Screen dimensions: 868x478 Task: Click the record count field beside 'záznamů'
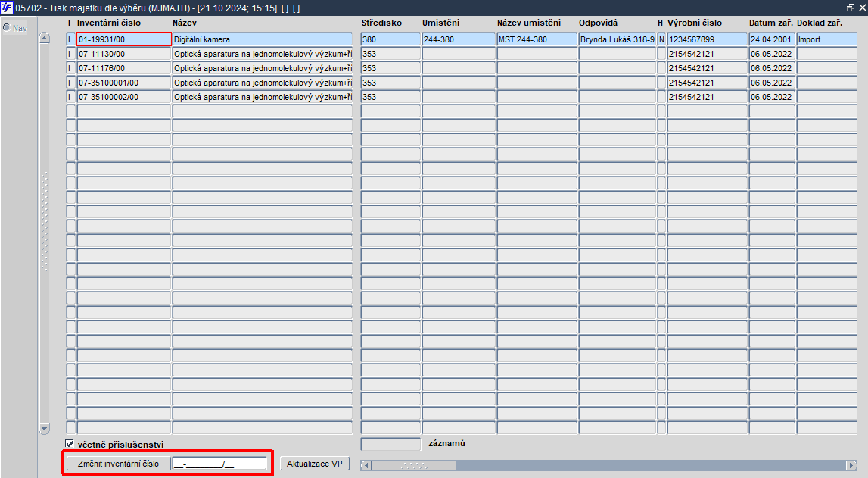coord(390,444)
